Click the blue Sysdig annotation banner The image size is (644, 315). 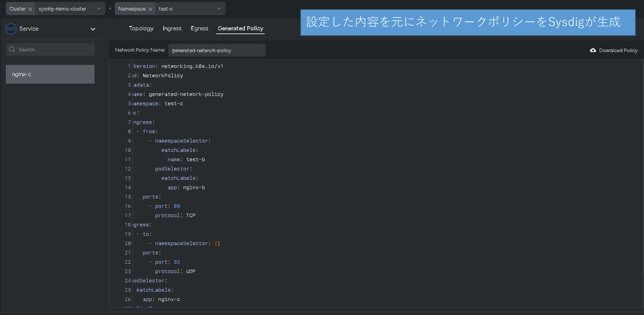468,22
